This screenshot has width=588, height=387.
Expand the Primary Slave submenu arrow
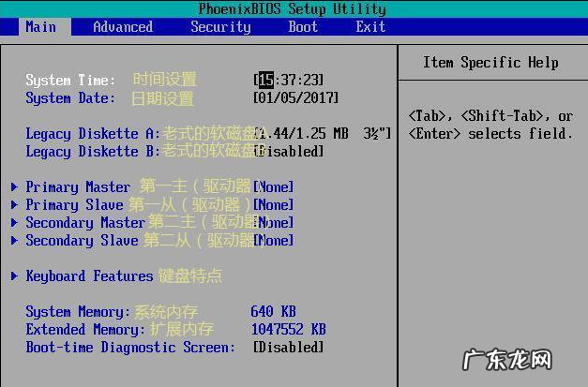click(x=15, y=205)
